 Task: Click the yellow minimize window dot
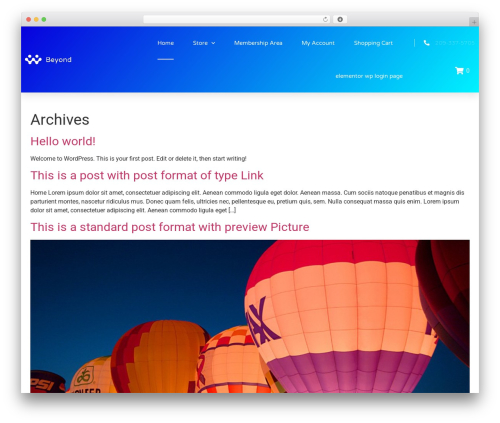(36, 19)
